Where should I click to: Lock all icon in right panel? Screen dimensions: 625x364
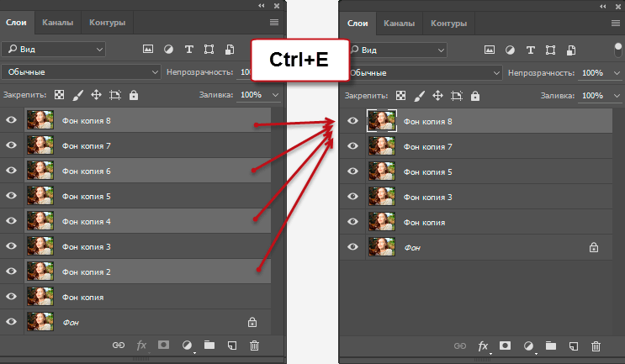(x=475, y=96)
